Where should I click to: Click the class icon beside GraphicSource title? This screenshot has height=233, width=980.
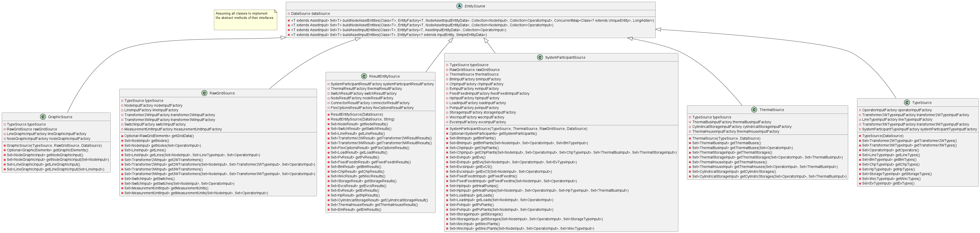[x=43, y=117]
